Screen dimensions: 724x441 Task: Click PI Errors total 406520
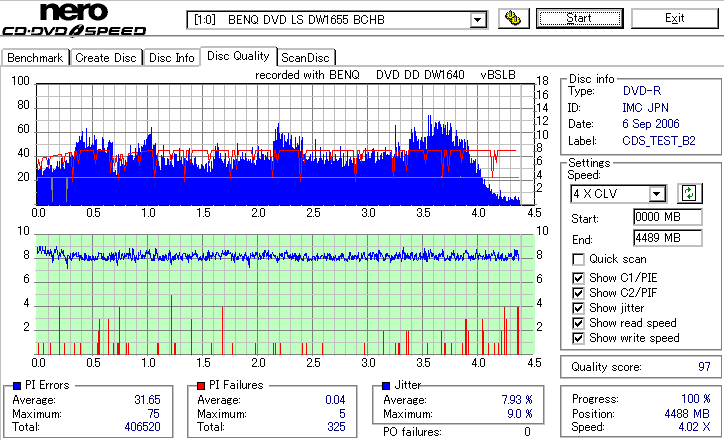tap(142, 427)
